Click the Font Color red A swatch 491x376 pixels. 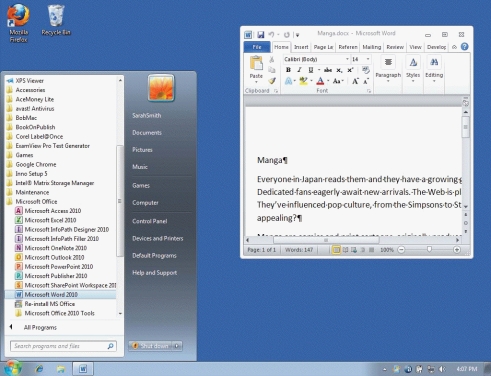[320, 81]
